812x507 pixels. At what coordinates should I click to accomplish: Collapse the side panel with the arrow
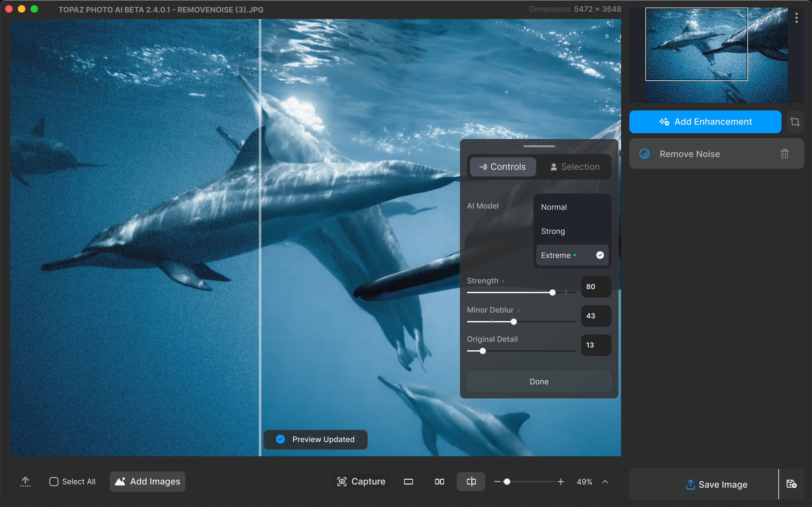[621, 154]
